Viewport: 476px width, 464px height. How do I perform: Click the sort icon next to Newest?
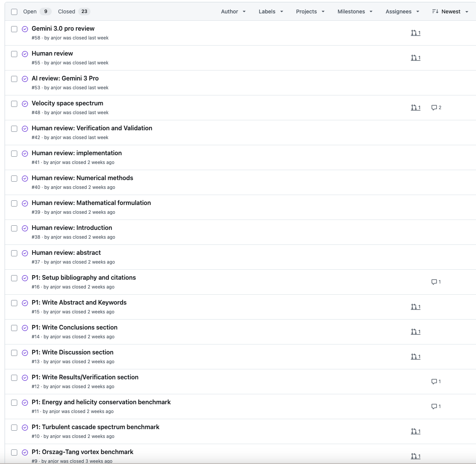click(435, 11)
